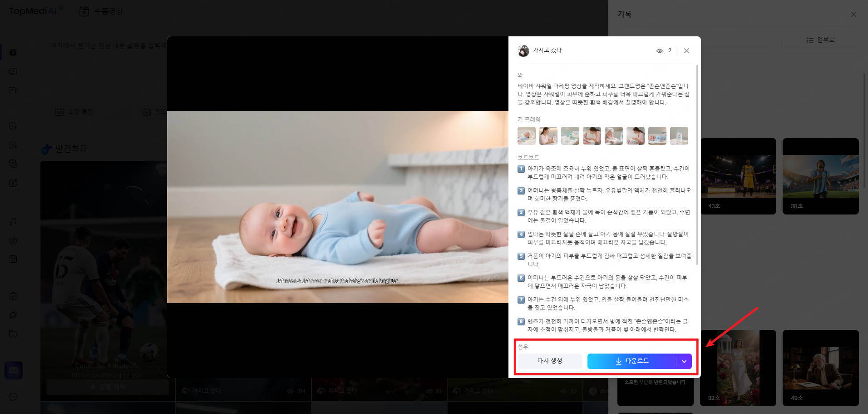Screen dimensions: 868x414
Task: Select keyframe of baby in blue onesie
Action: [x=657, y=136]
